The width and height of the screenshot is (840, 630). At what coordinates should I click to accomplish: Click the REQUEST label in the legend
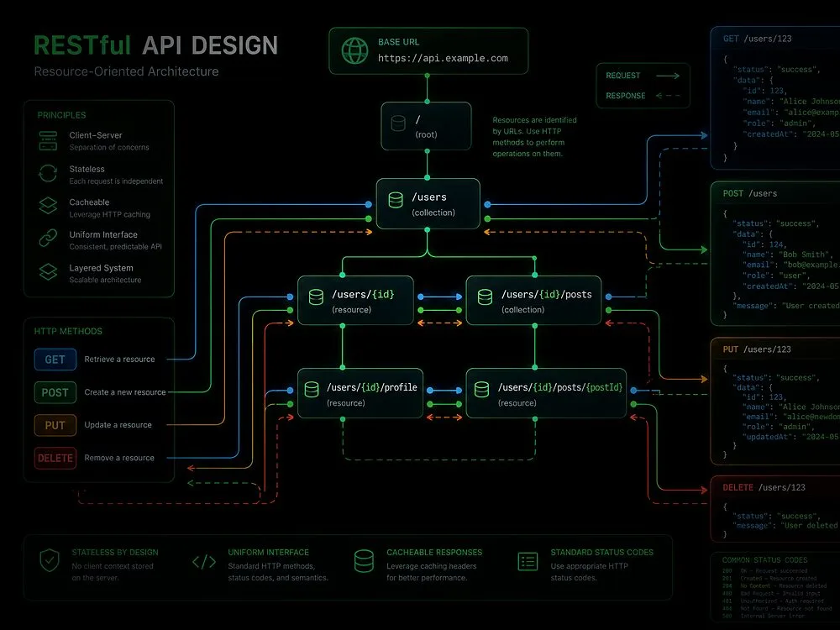(623, 76)
